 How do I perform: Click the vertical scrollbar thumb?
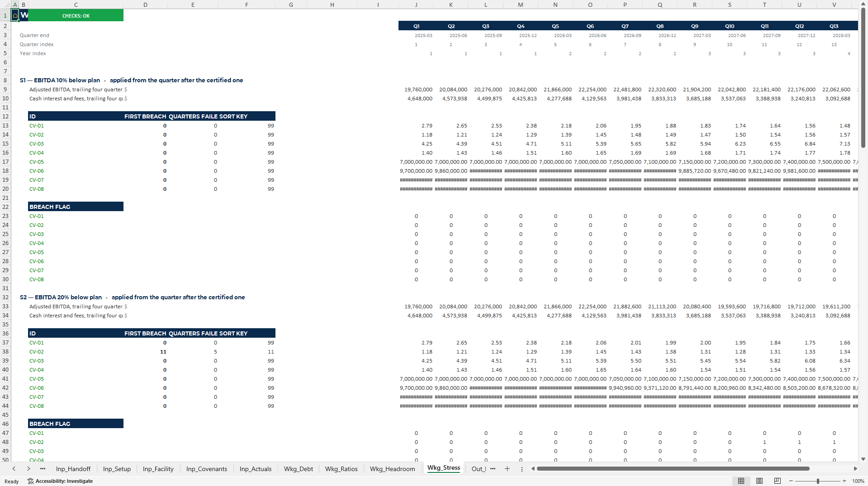(x=863, y=78)
